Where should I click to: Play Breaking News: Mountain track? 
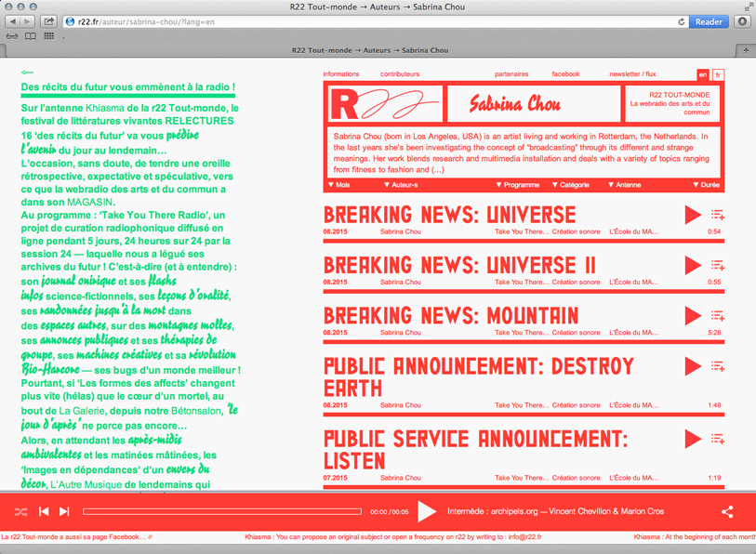[693, 316]
